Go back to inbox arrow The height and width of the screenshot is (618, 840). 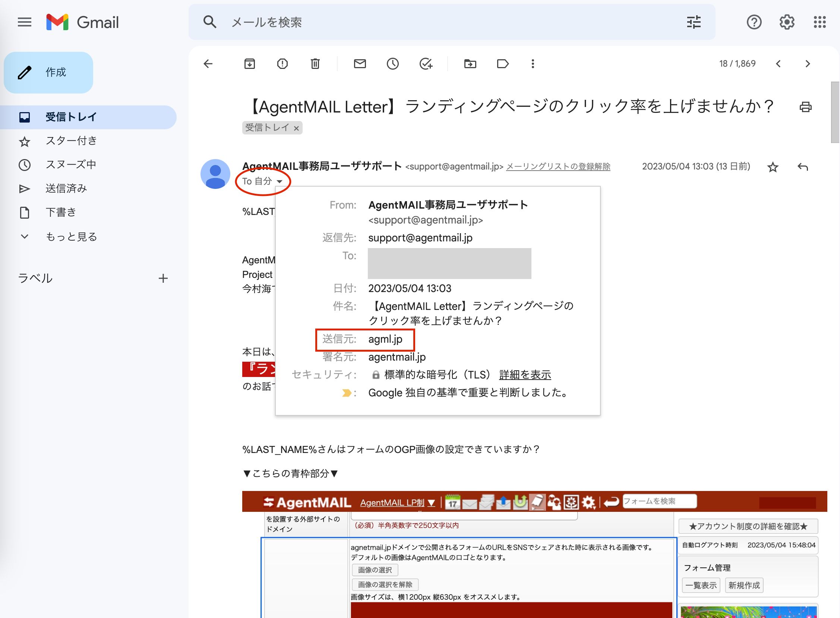[x=208, y=64]
